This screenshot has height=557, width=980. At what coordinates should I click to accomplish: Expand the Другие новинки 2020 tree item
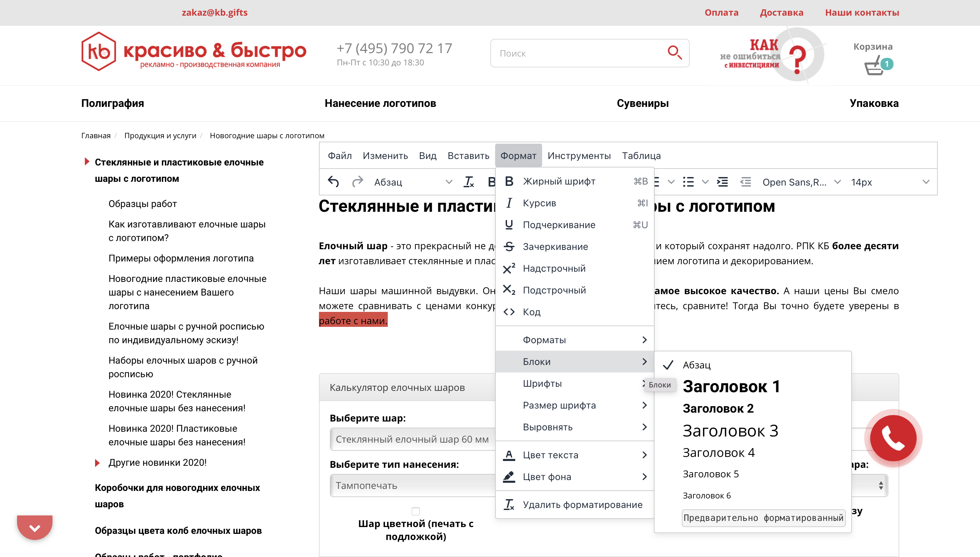(x=97, y=463)
